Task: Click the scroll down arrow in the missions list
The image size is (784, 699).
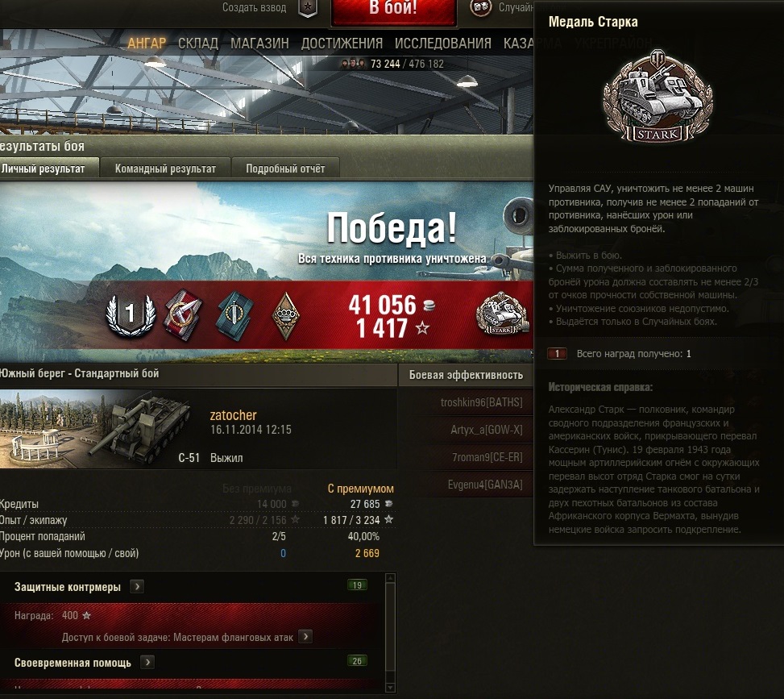Action: tap(391, 688)
